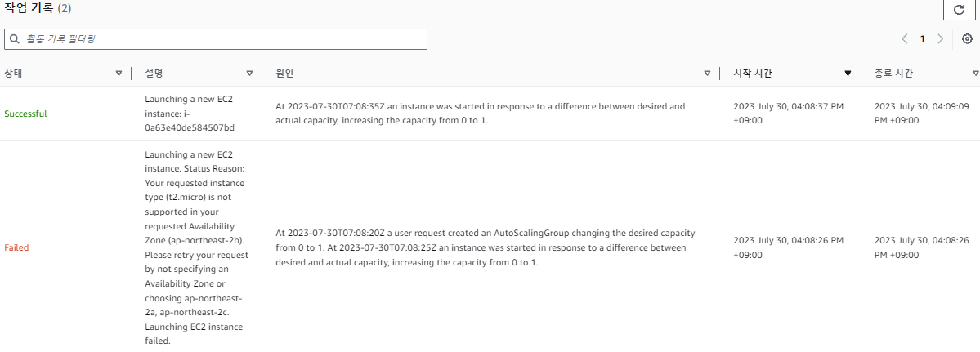Screen dimensions: 980x352
Task: Click the Successful status entry
Action: [x=25, y=114]
